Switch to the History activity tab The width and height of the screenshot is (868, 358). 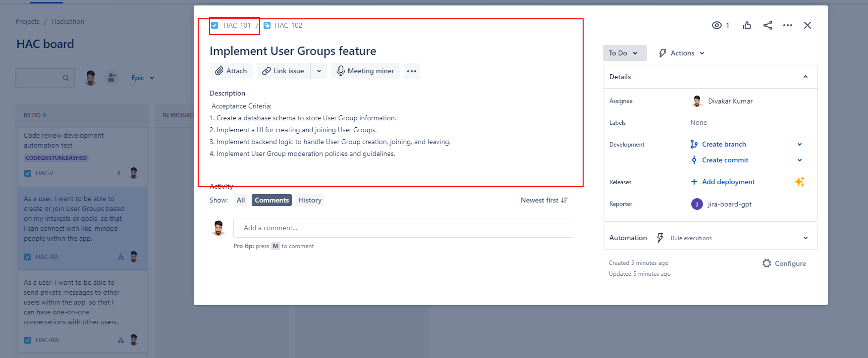click(310, 200)
